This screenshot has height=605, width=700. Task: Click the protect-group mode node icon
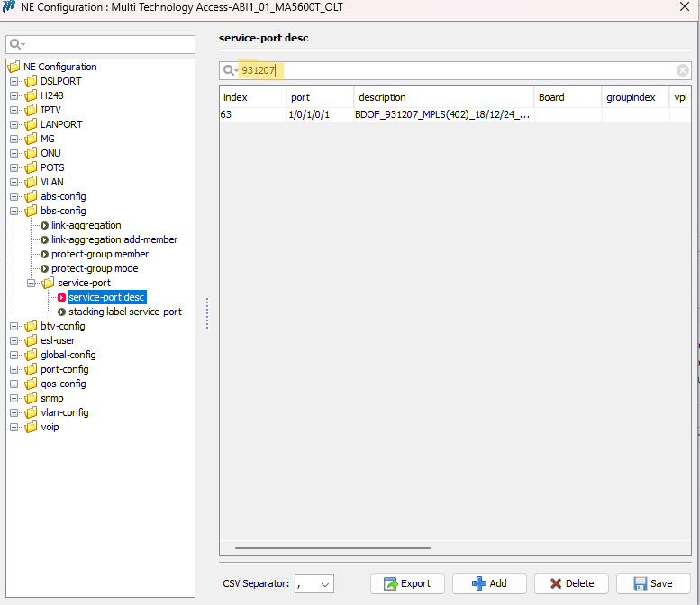44,268
